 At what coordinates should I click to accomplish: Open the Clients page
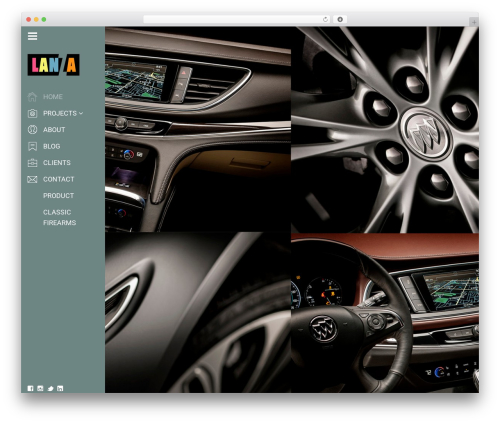click(x=57, y=163)
